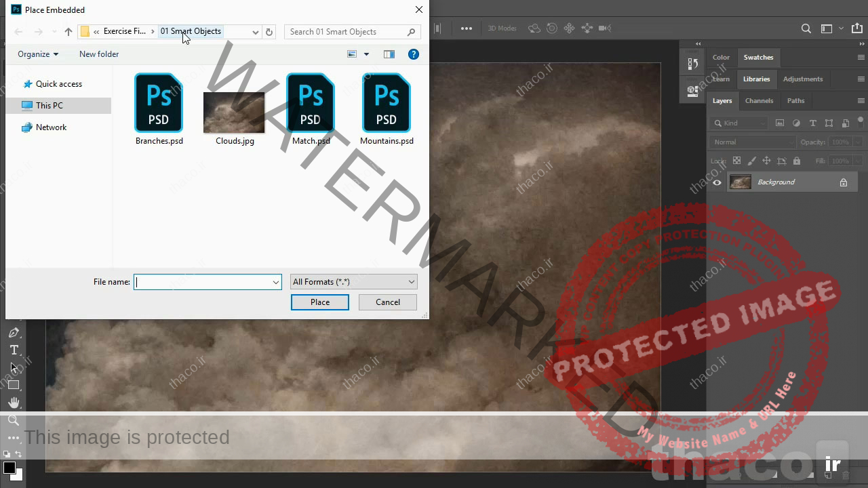868x488 pixels.
Task: Switch to the Swatches tab
Action: coord(758,58)
